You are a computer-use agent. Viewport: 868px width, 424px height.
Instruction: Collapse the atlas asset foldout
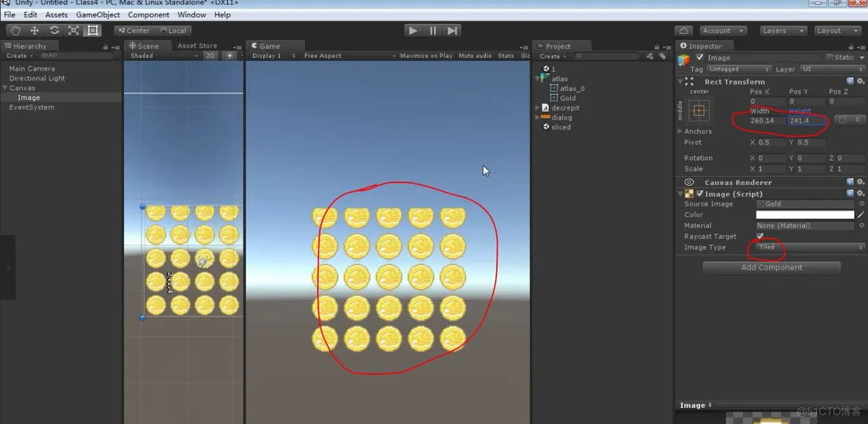click(537, 78)
